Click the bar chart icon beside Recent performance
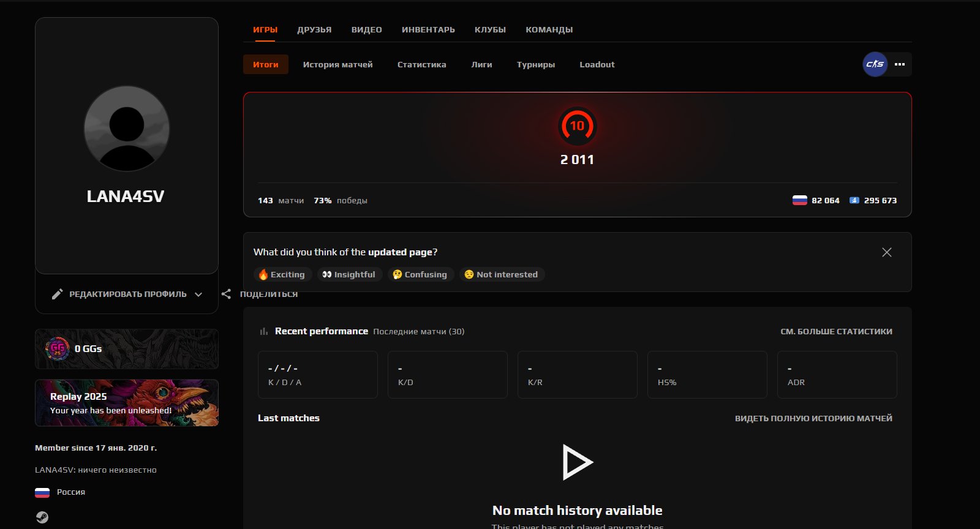The width and height of the screenshot is (980, 529). pyautogui.click(x=264, y=331)
